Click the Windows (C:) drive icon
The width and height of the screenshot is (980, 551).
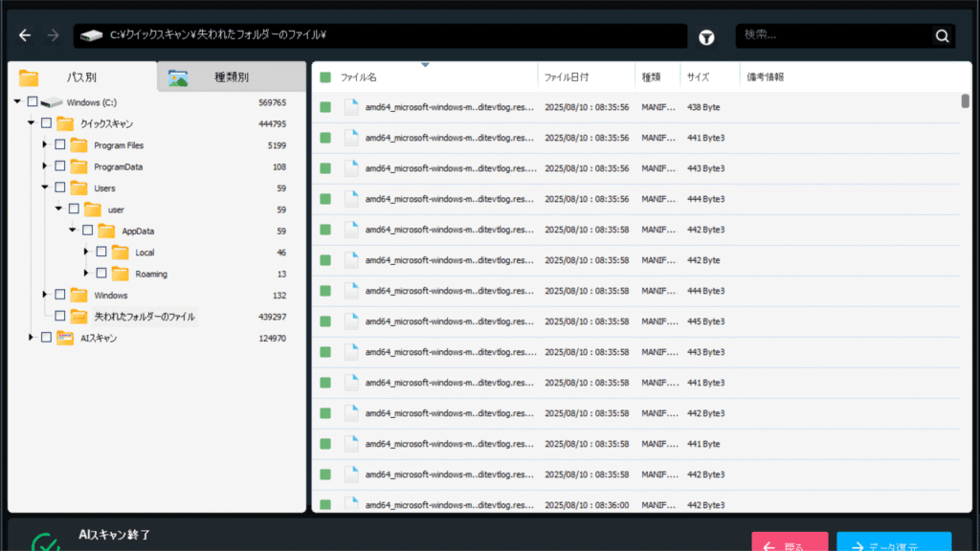coord(52,102)
